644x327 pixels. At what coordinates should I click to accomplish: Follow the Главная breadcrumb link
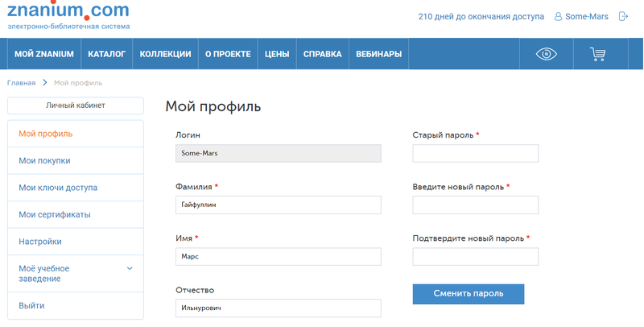(21, 83)
